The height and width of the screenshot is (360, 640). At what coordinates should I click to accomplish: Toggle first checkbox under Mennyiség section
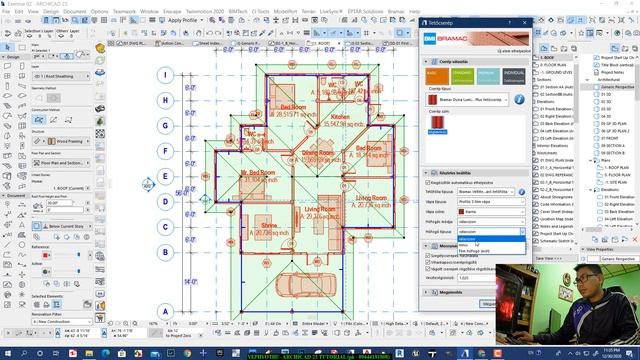(428, 256)
